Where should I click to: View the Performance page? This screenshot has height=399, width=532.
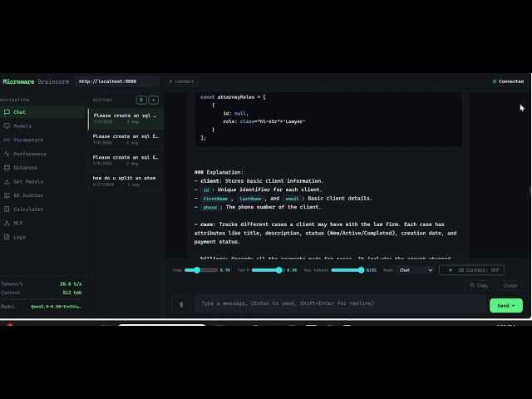pyautogui.click(x=42, y=154)
